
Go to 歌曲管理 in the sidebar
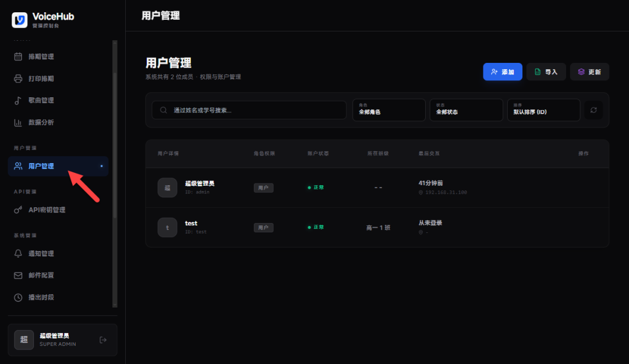pos(41,100)
